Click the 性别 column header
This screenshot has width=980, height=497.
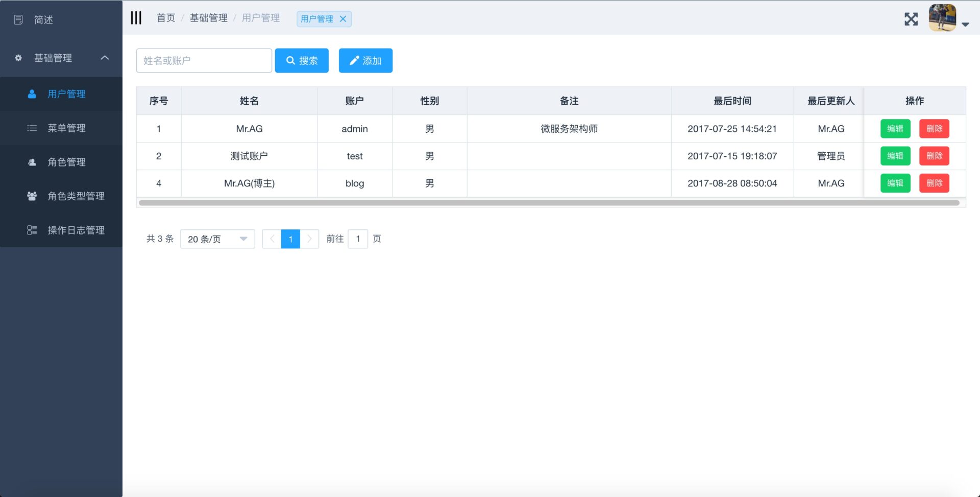click(x=429, y=101)
